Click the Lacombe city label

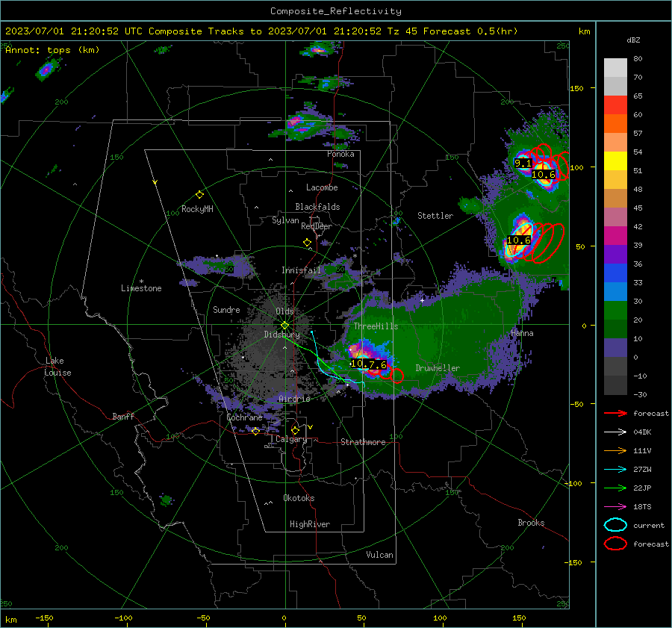[322, 187]
